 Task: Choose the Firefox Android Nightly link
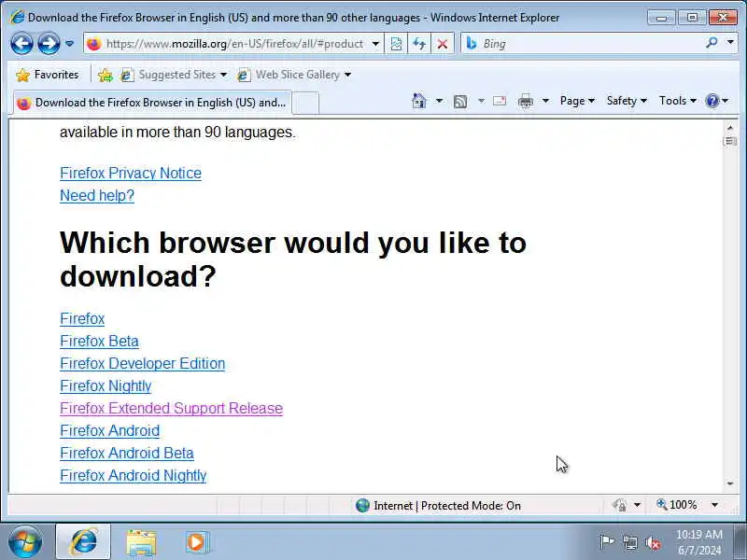134,476
